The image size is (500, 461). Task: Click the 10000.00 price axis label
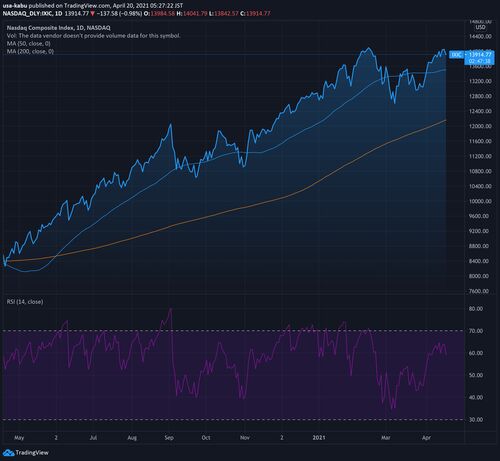click(480, 201)
